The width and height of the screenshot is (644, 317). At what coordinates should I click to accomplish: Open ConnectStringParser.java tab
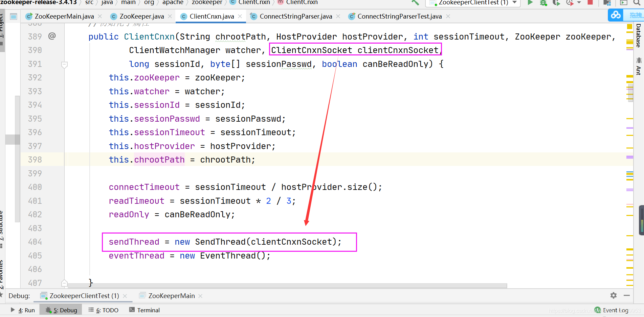coord(296,16)
